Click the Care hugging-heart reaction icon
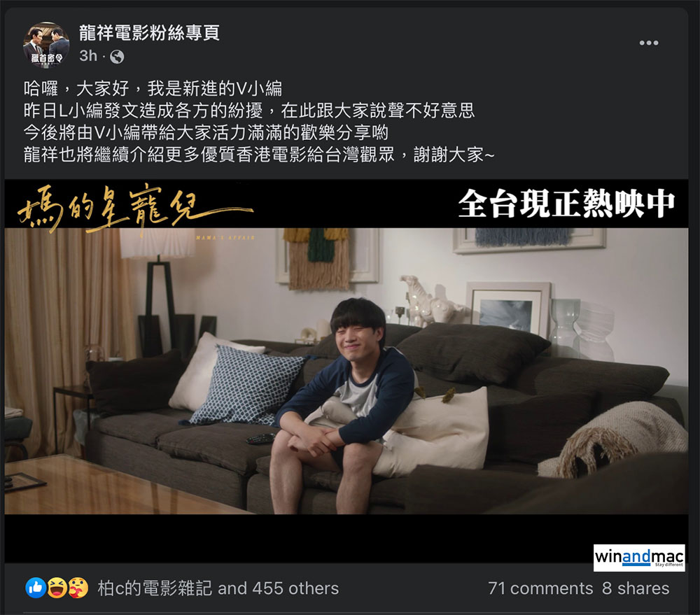The image size is (700, 615). (x=78, y=588)
